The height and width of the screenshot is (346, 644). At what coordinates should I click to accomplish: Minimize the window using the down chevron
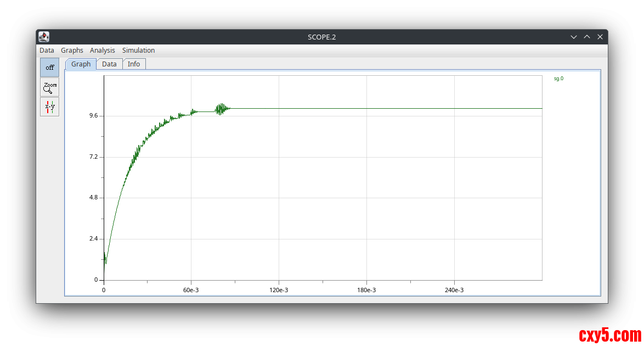click(574, 37)
